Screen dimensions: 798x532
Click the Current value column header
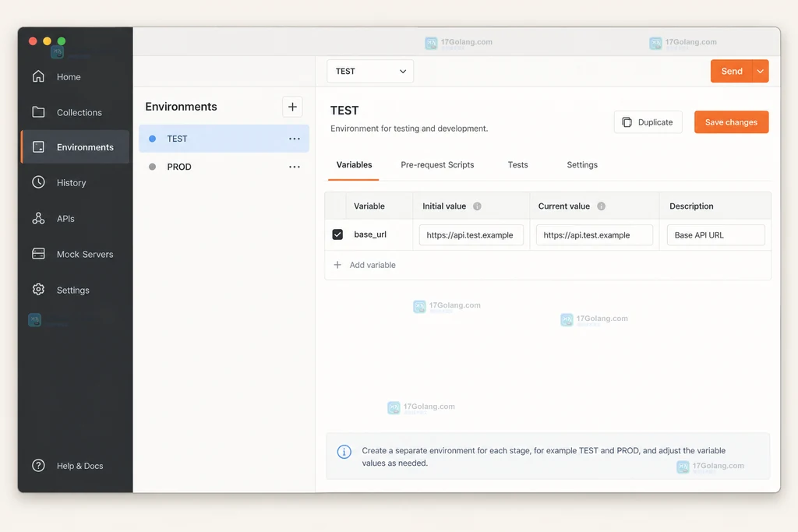[x=564, y=206]
